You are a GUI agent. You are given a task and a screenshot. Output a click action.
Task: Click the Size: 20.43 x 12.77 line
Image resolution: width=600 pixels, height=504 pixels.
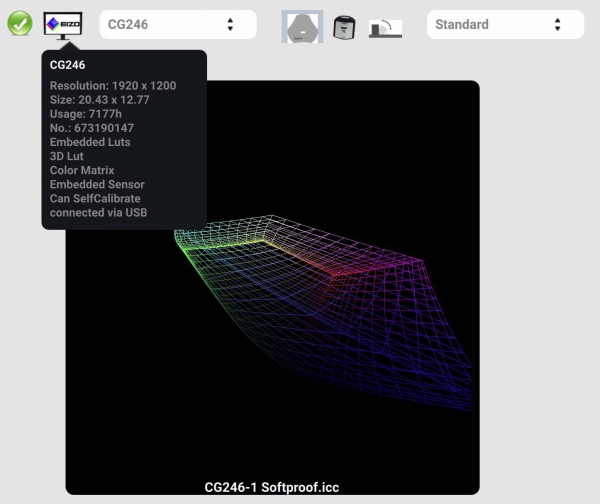coord(99,99)
